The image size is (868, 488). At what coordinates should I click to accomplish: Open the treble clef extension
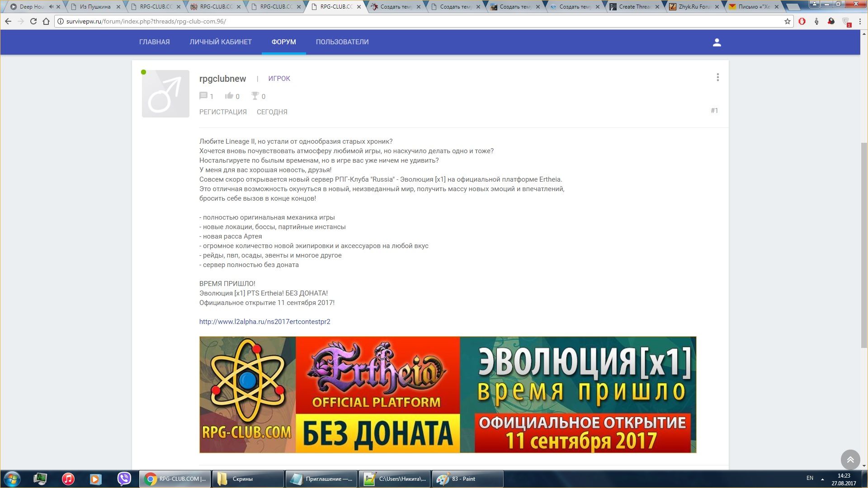[x=816, y=21]
